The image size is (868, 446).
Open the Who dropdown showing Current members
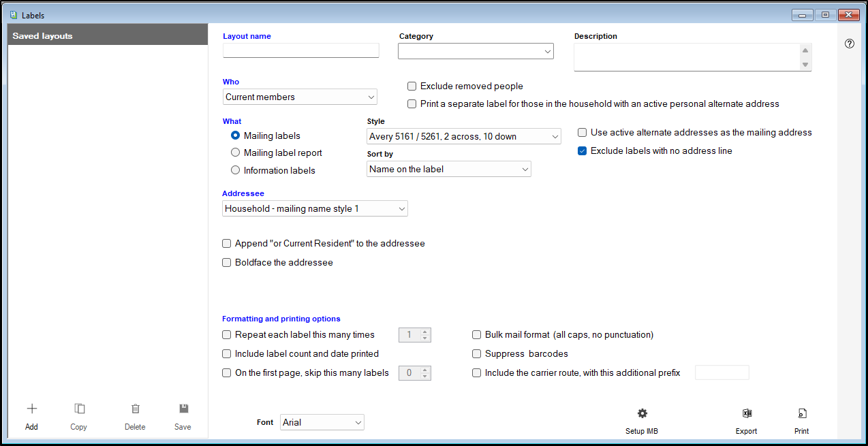pyautogui.click(x=300, y=97)
